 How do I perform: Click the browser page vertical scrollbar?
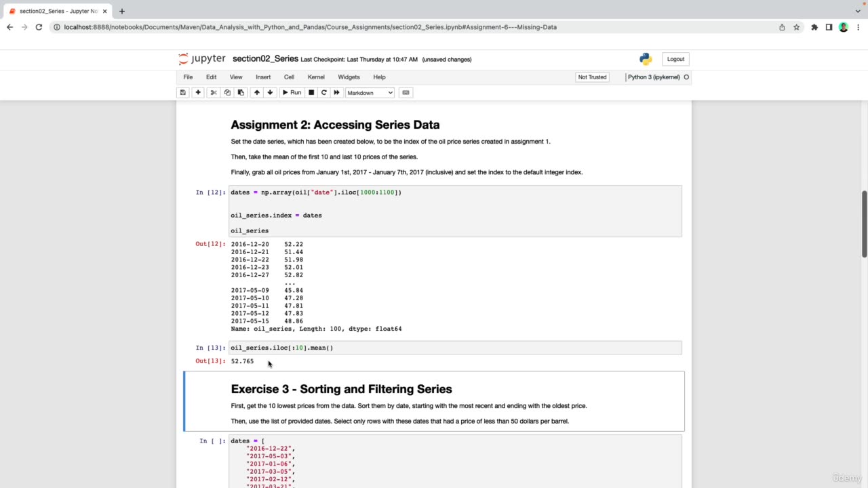tap(864, 224)
